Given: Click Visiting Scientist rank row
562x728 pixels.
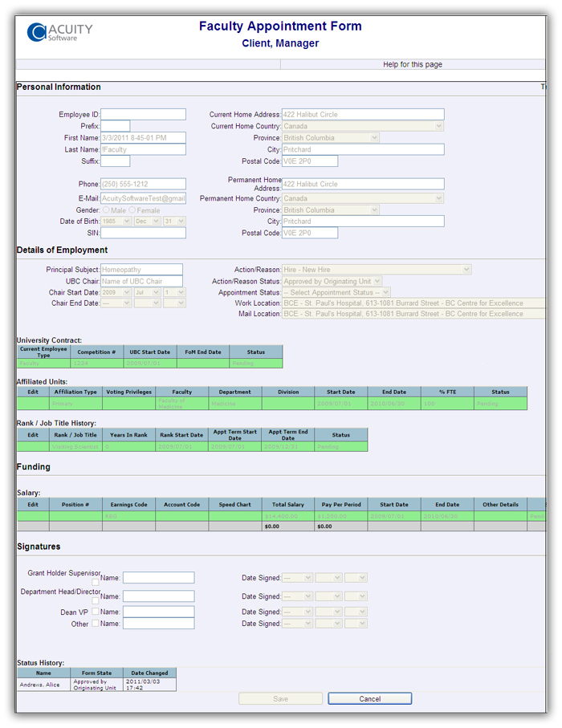Looking at the screenshot, I should tap(193, 446).
